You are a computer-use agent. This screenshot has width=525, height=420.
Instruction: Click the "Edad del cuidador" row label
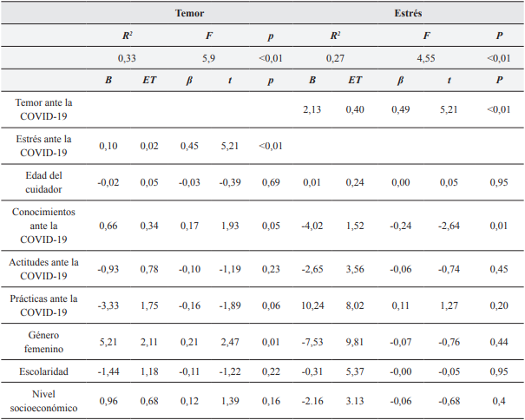(43, 181)
